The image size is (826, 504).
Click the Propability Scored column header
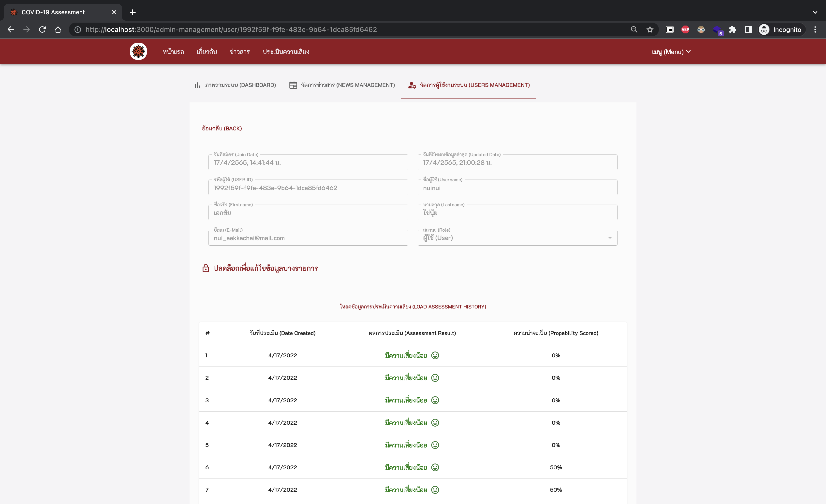556,333
